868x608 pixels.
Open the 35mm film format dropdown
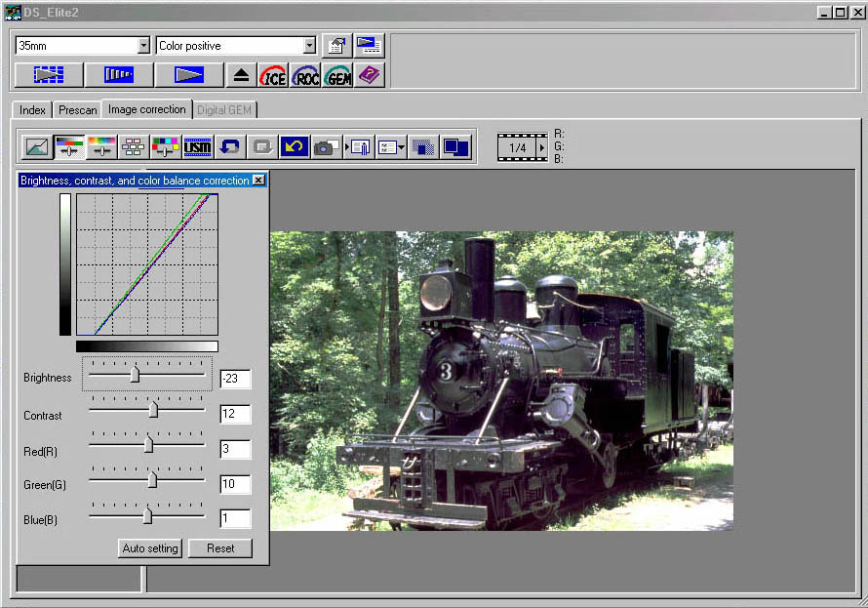[x=143, y=46]
